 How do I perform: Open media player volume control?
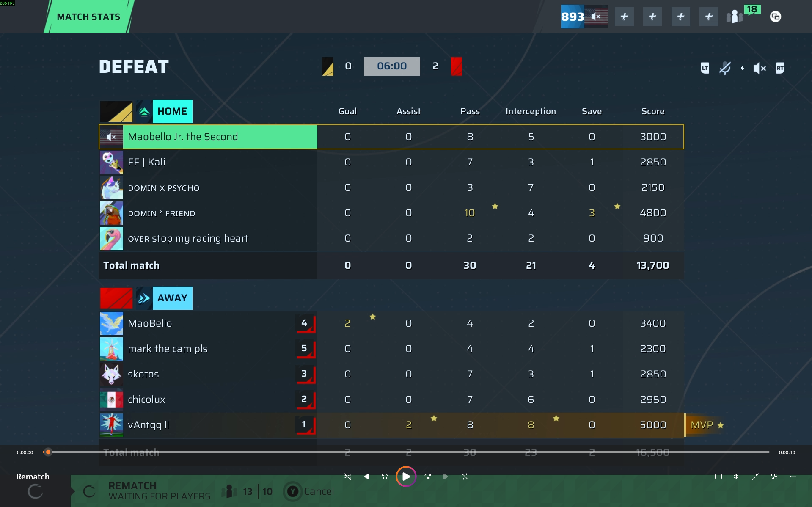736,477
